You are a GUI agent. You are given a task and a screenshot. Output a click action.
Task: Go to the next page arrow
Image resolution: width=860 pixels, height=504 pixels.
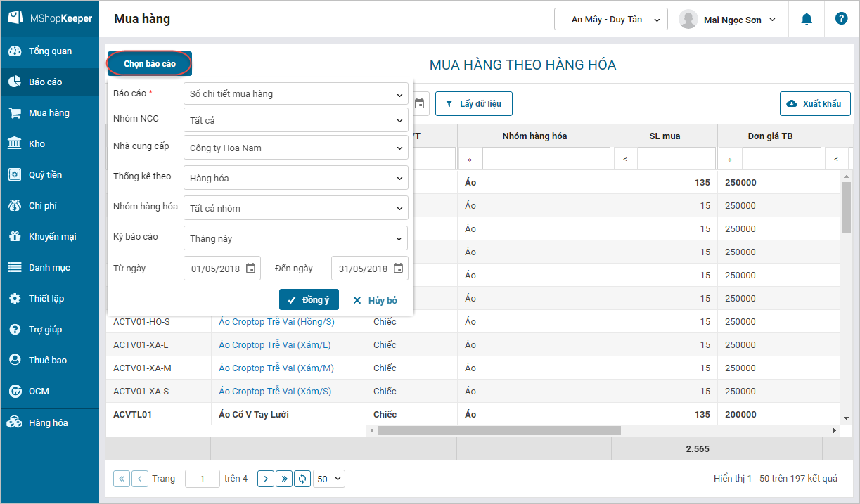(266, 479)
